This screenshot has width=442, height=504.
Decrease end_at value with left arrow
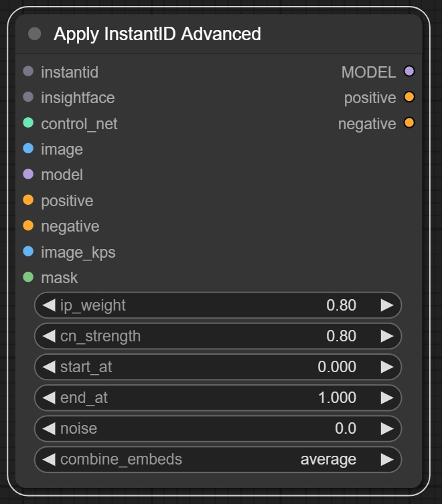click(x=49, y=398)
